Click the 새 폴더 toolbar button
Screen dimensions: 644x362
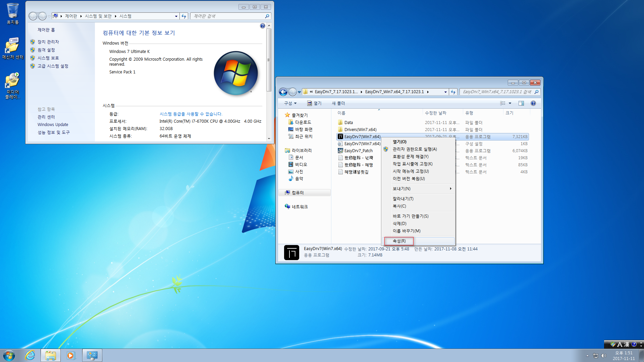338,103
